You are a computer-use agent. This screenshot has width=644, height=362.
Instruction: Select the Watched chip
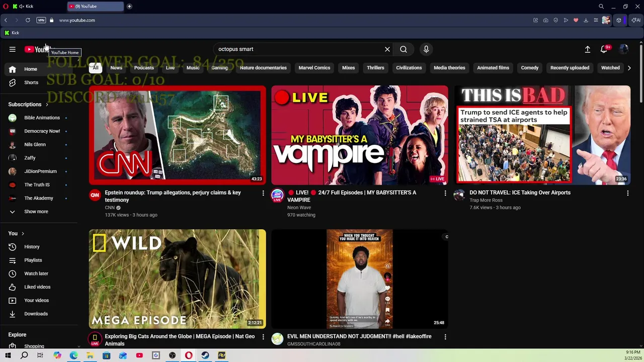coord(610,68)
